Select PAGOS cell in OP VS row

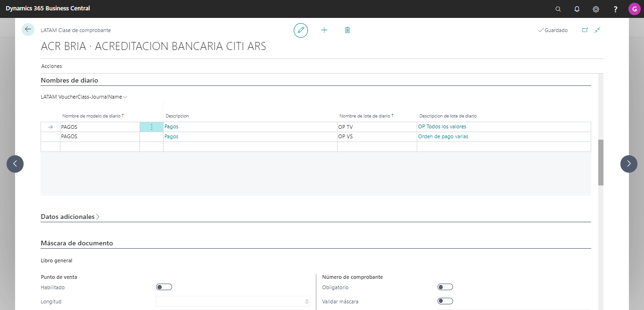[100, 137]
